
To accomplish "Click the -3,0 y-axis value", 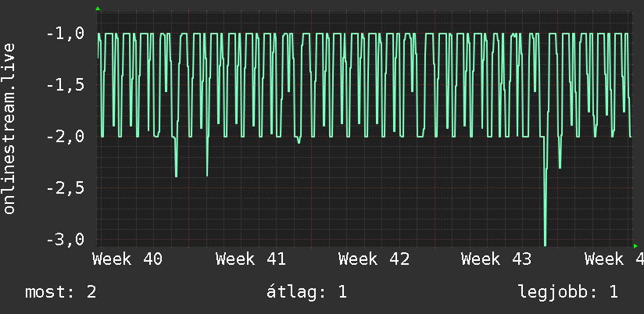I will pos(66,239).
